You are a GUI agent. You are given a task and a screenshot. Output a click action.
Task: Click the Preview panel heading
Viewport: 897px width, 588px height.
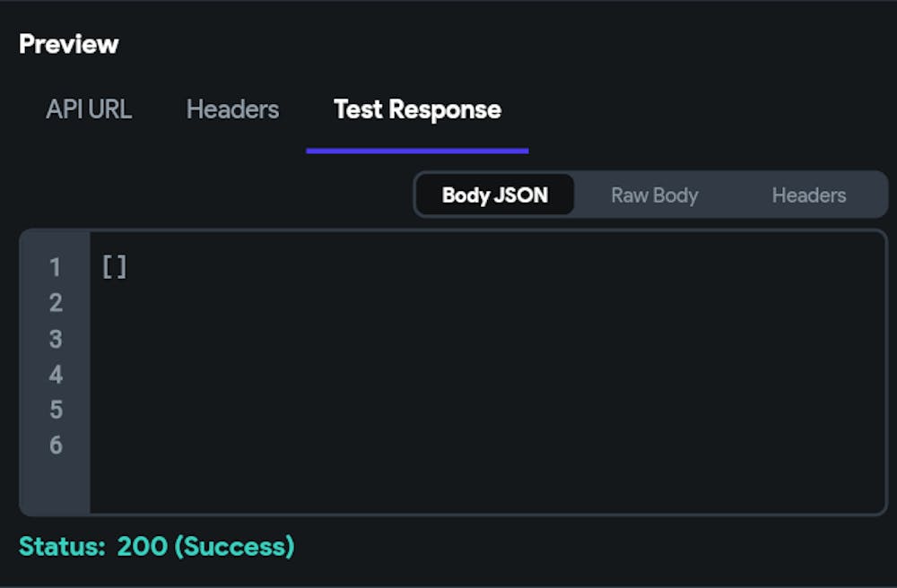[69, 44]
